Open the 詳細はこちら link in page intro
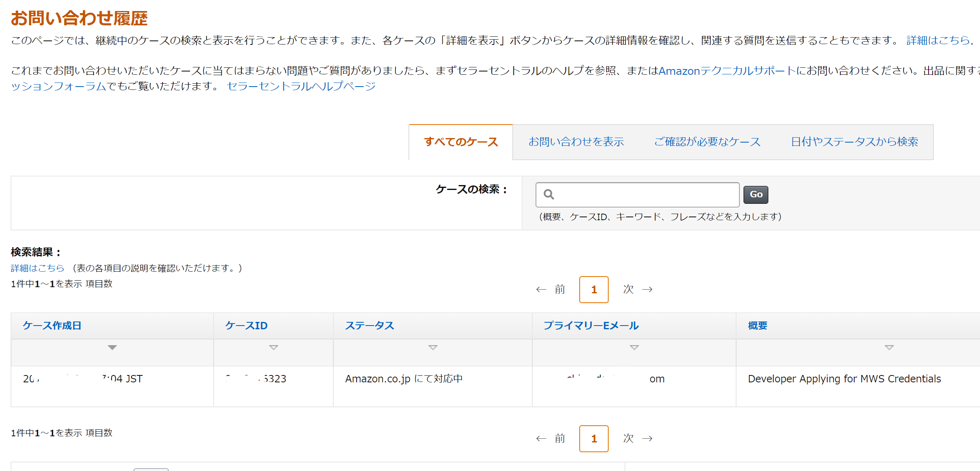Viewport: 980px width, 471px height. [938, 40]
